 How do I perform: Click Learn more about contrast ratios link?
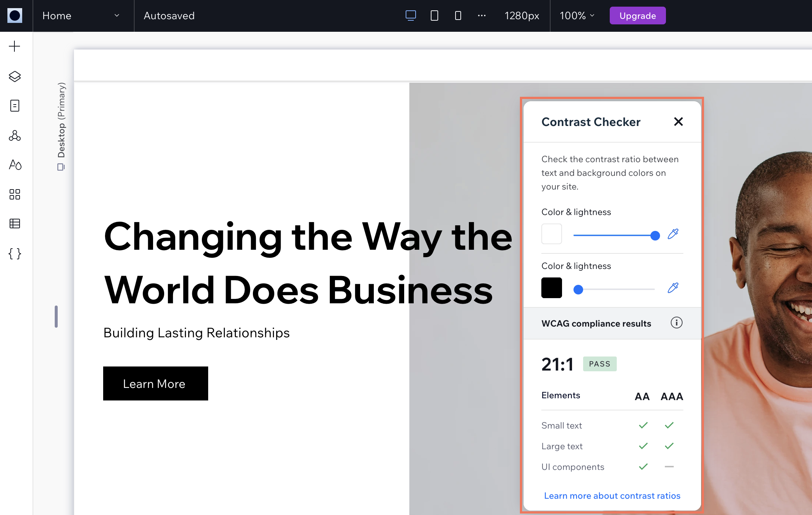[x=611, y=495]
